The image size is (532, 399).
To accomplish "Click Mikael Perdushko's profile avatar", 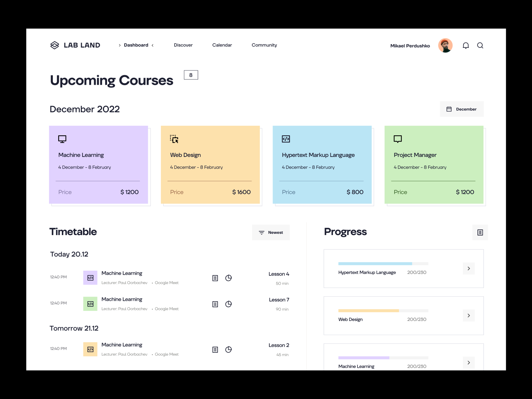I will tap(445, 45).
